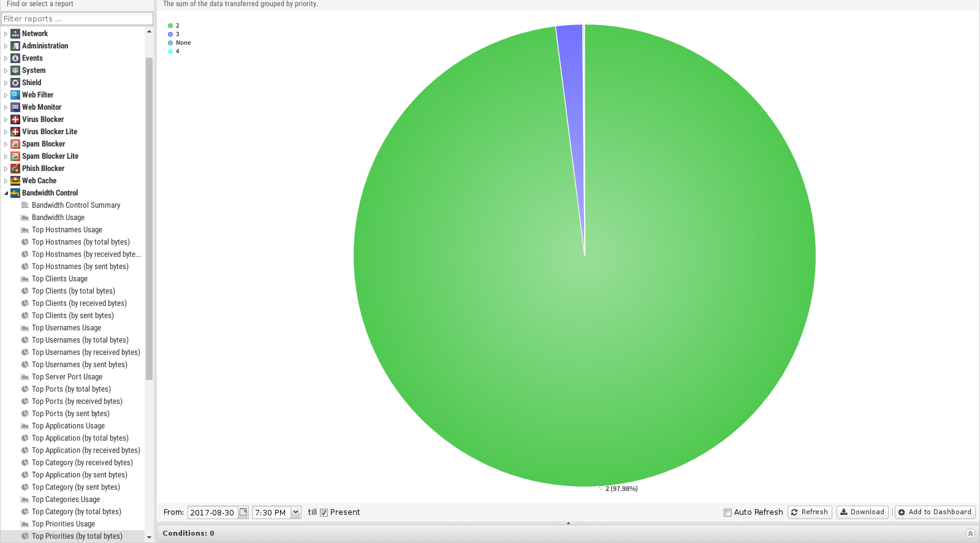This screenshot has width=980, height=543.
Task: Click pie icon for Top Ports (by total bytes)
Action: pyautogui.click(x=25, y=389)
